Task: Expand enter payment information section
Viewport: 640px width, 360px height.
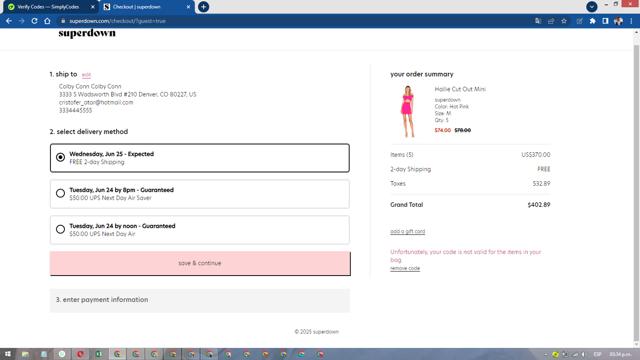Action: click(200, 300)
